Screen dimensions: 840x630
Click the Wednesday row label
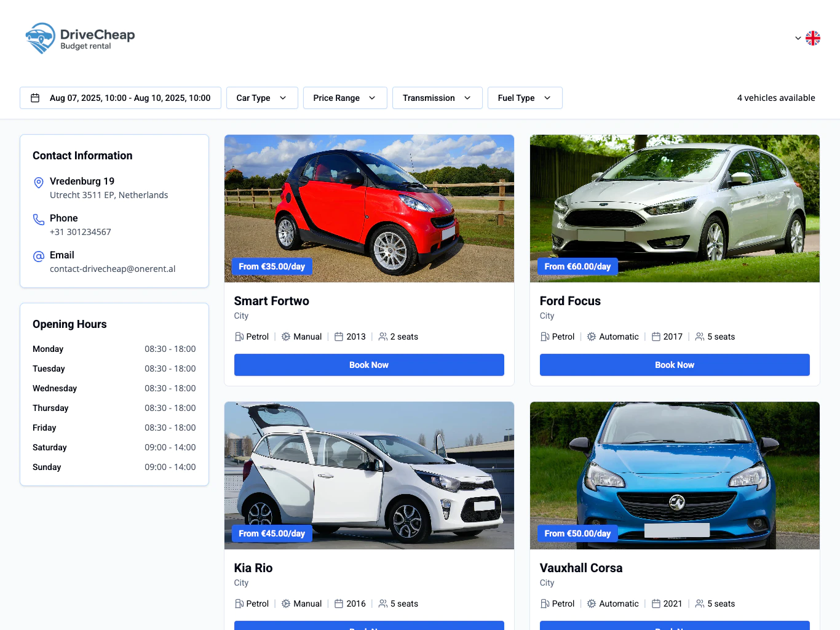click(55, 388)
